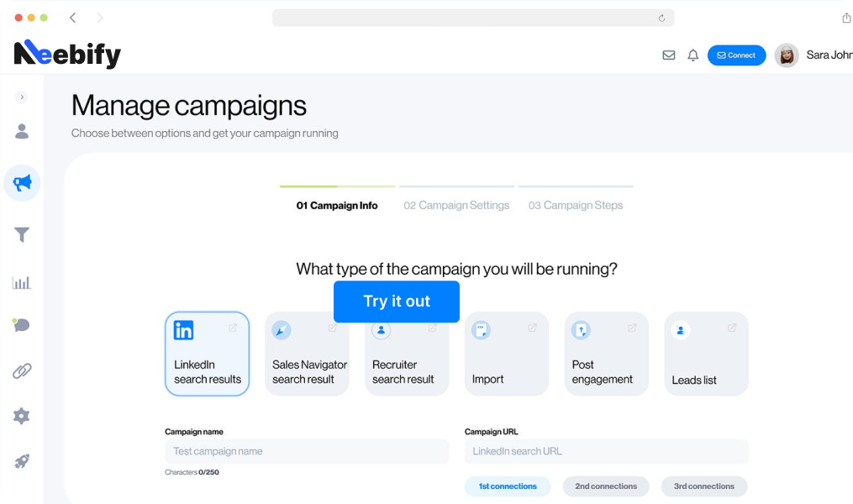The image size is (853, 504).
Task: Click the Try it out button
Action: (397, 302)
